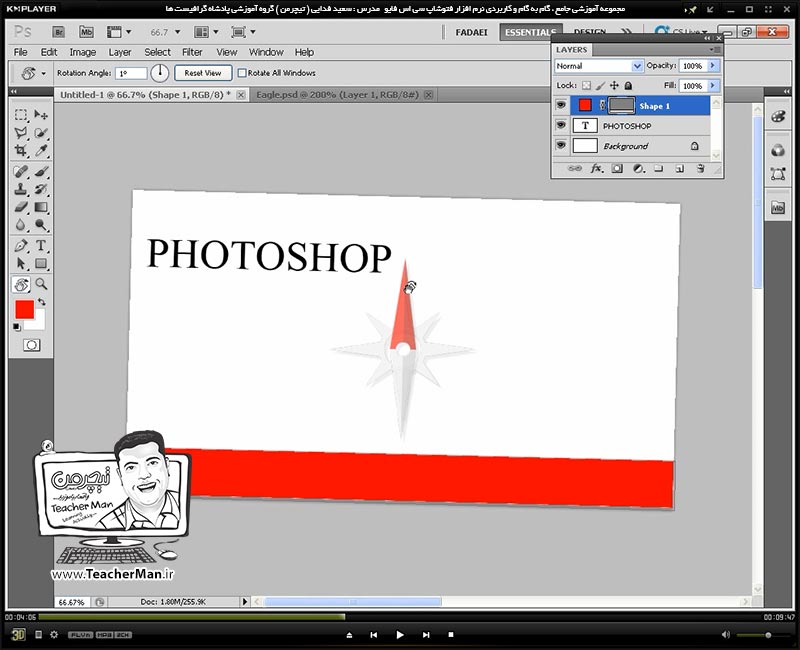800x650 pixels.
Task: Open the Opacity slider arrow
Action: pyautogui.click(x=713, y=66)
